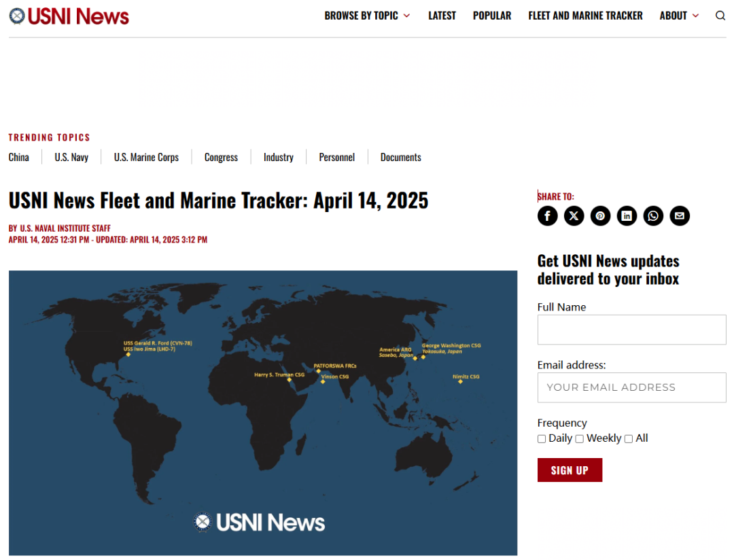Open the Documents trending topic
This screenshot has width=734, height=560.
coord(401,157)
